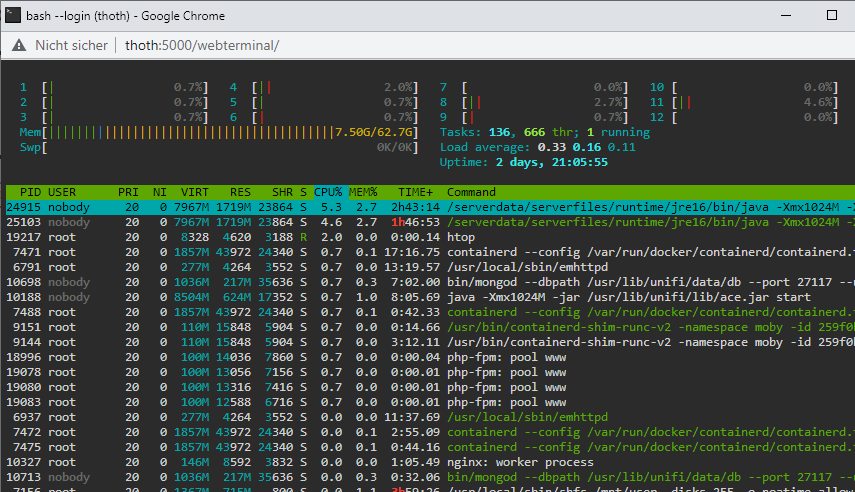Select the mongod process row PID 10698
The image size is (855, 492).
coord(430,282)
